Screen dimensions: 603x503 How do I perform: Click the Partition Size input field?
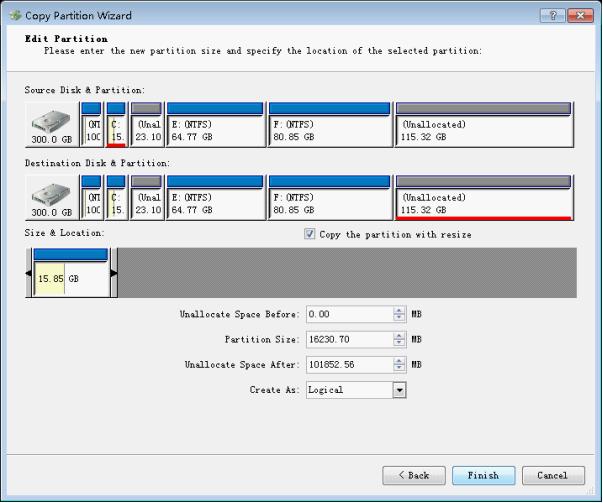[349, 340]
